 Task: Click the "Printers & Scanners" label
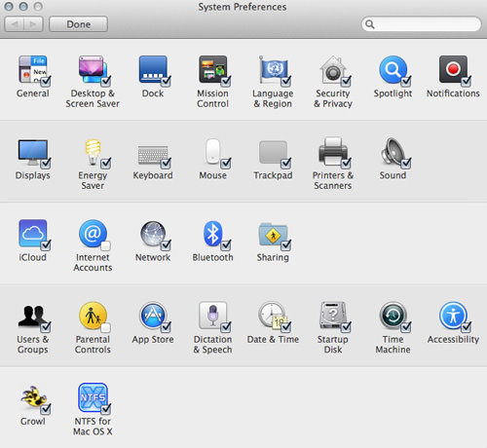click(x=333, y=180)
